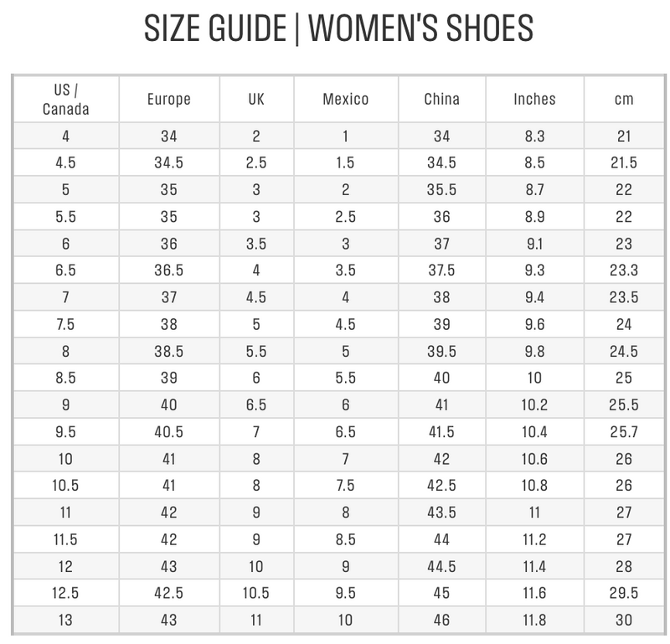Click the 25.7 cm cell
Screen dimensions: 670x644
pos(623,432)
